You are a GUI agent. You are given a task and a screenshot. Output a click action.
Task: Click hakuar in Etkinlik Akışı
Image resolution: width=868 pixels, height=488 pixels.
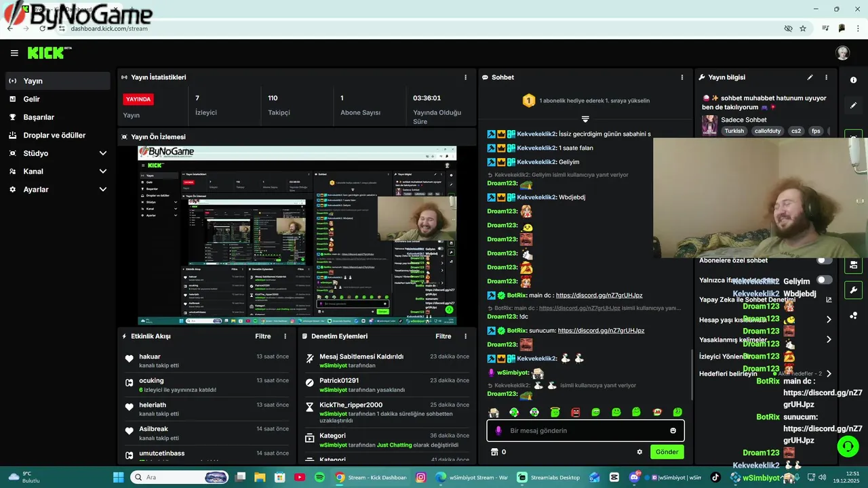(x=150, y=357)
